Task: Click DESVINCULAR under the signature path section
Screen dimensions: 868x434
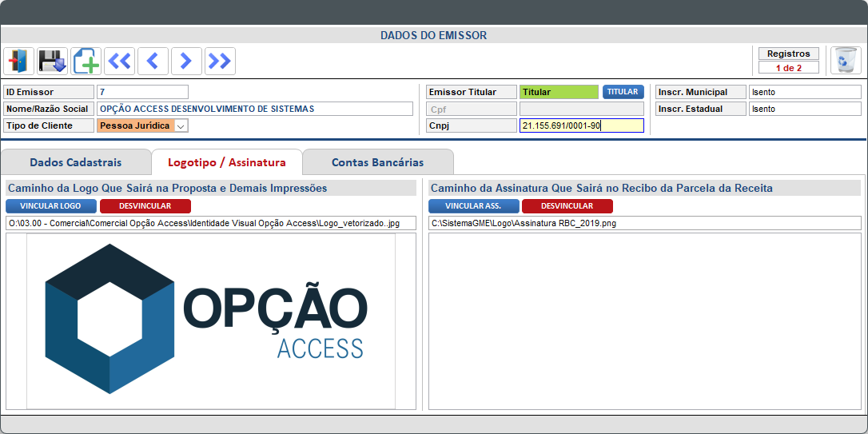Action: click(567, 206)
